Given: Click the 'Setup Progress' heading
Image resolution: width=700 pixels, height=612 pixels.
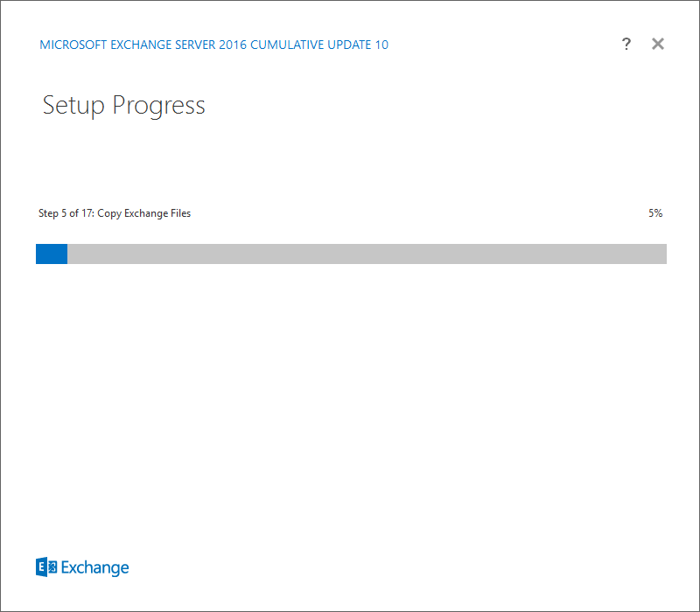Looking at the screenshot, I should (123, 106).
